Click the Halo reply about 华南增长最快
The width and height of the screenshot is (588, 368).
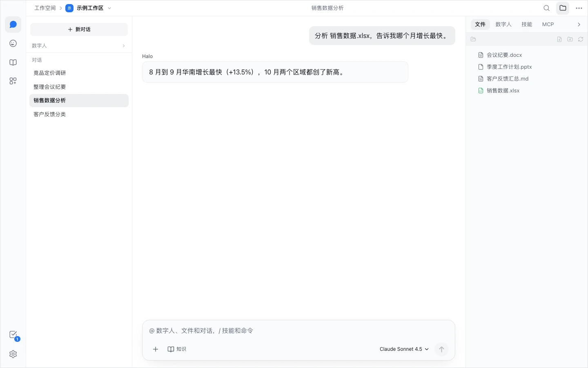(275, 72)
